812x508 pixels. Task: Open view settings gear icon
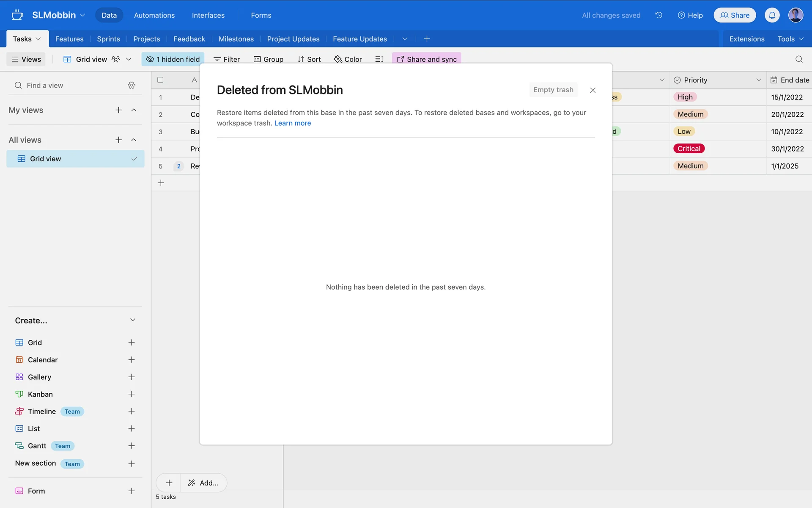(132, 86)
